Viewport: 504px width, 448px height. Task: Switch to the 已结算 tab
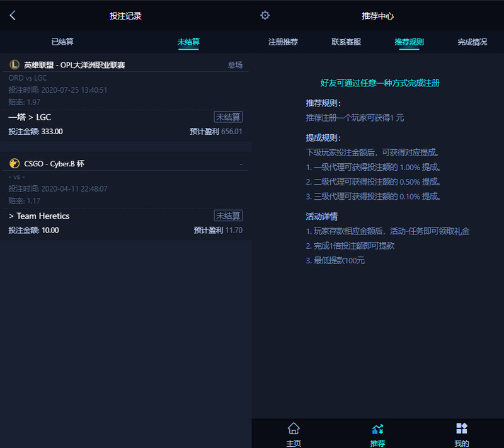click(x=62, y=42)
